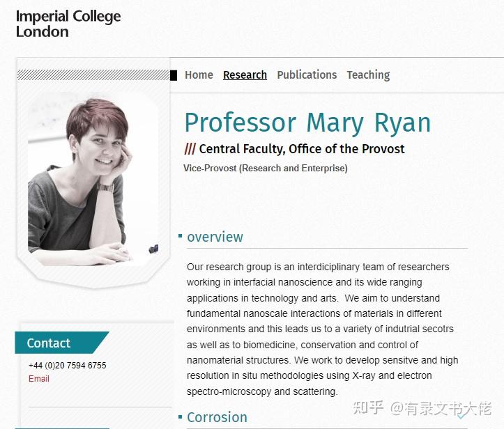Click the Imperial College London logo
Viewport: 504px width, 429px height.
[x=68, y=24]
